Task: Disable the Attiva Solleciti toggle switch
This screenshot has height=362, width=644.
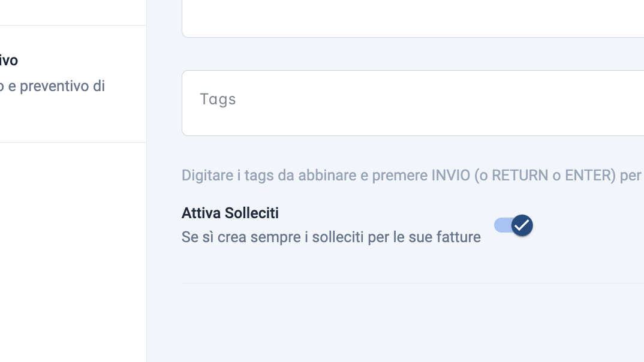Action: point(513,225)
